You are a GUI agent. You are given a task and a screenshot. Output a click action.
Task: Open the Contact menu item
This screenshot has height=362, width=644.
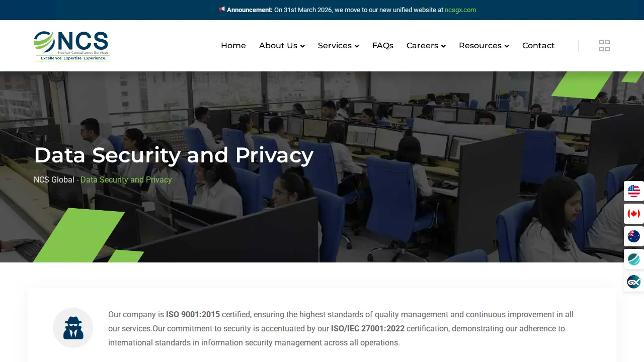[x=538, y=46]
